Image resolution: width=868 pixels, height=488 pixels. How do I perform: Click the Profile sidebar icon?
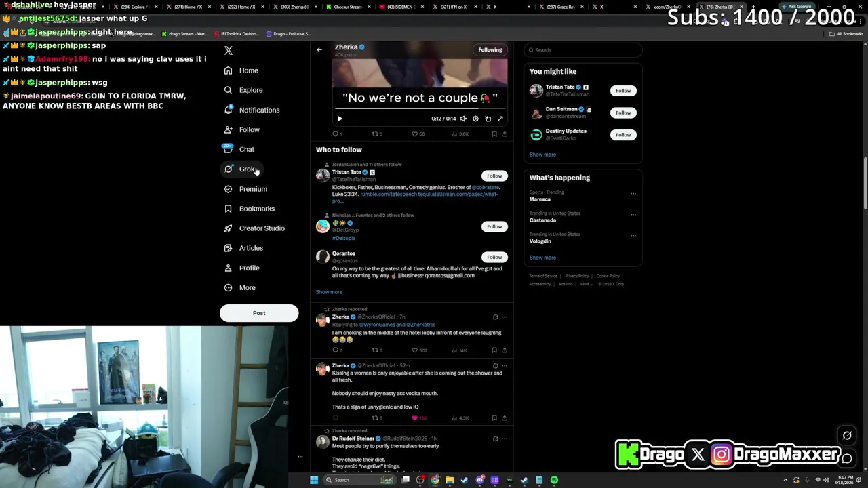[x=229, y=268]
